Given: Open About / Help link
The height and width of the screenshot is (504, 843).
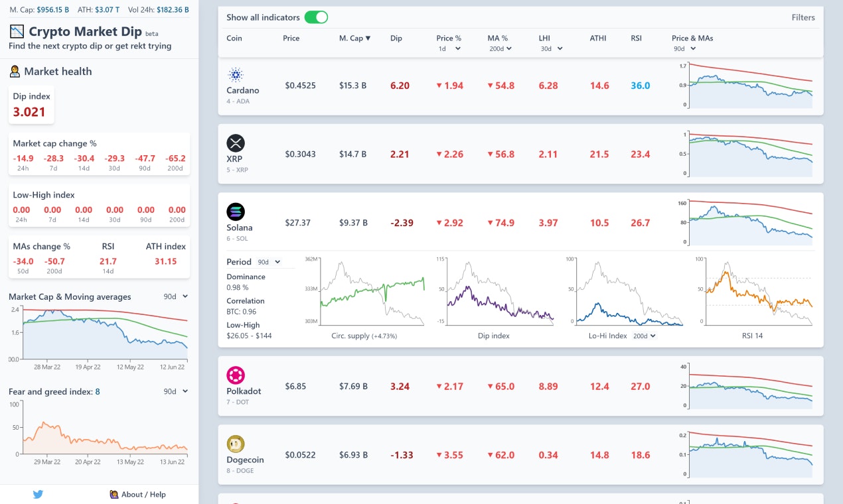Looking at the screenshot, I should pyautogui.click(x=137, y=494).
